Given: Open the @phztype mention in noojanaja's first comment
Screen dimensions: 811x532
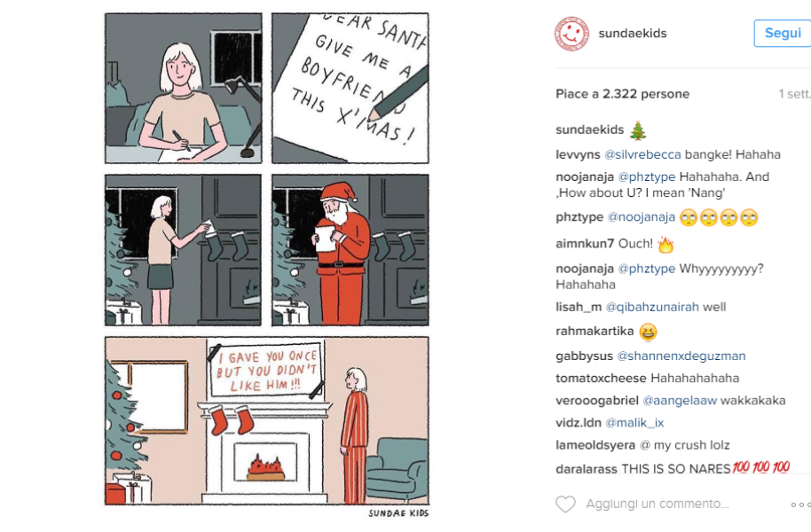Looking at the screenshot, I should coord(647,176).
